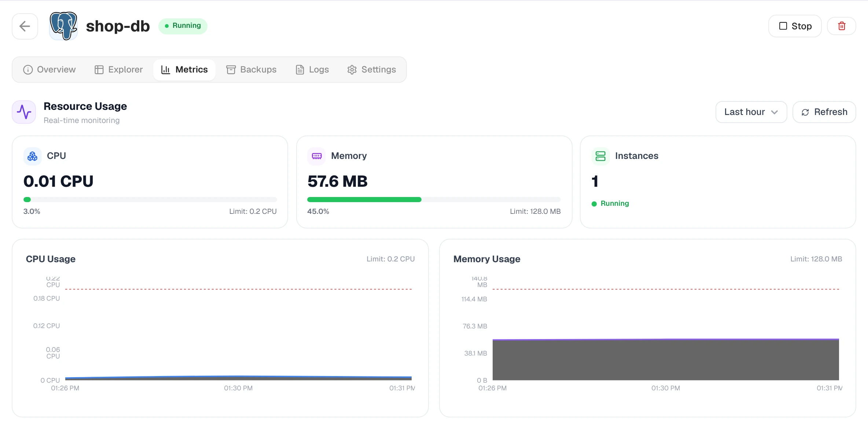The height and width of the screenshot is (446, 868).
Task: Click the CPU Usage chart title
Action: coord(51,259)
